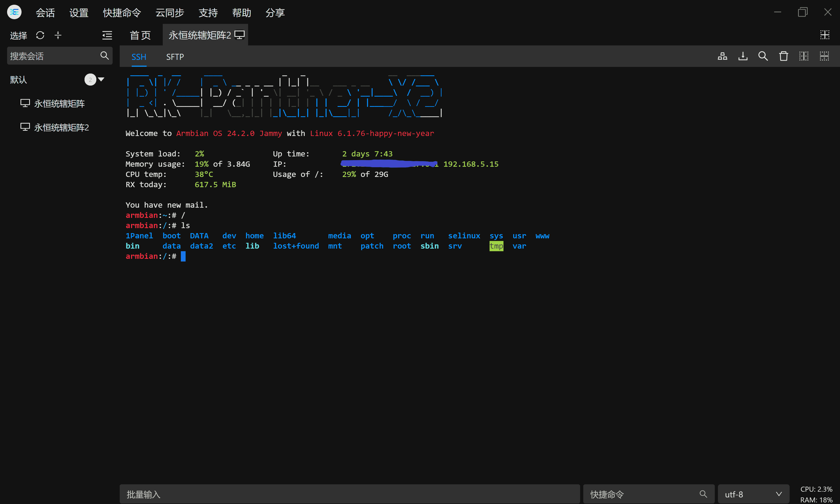Open session 永恒统辖矩阵2 in sidebar
Screen dimensions: 840x504
[x=61, y=127]
